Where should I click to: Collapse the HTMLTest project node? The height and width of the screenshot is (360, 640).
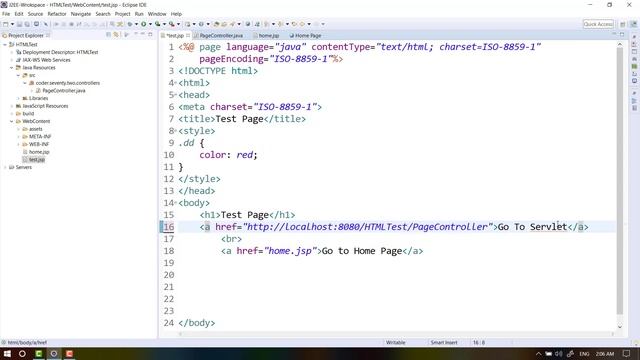[5, 44]
